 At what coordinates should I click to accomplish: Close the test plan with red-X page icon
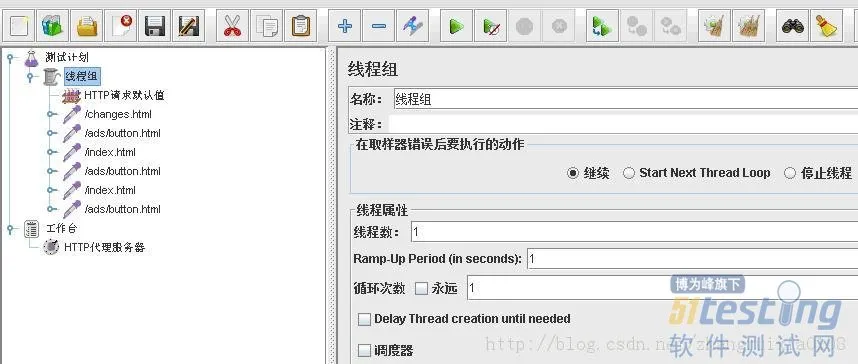[x=120, y=26]
